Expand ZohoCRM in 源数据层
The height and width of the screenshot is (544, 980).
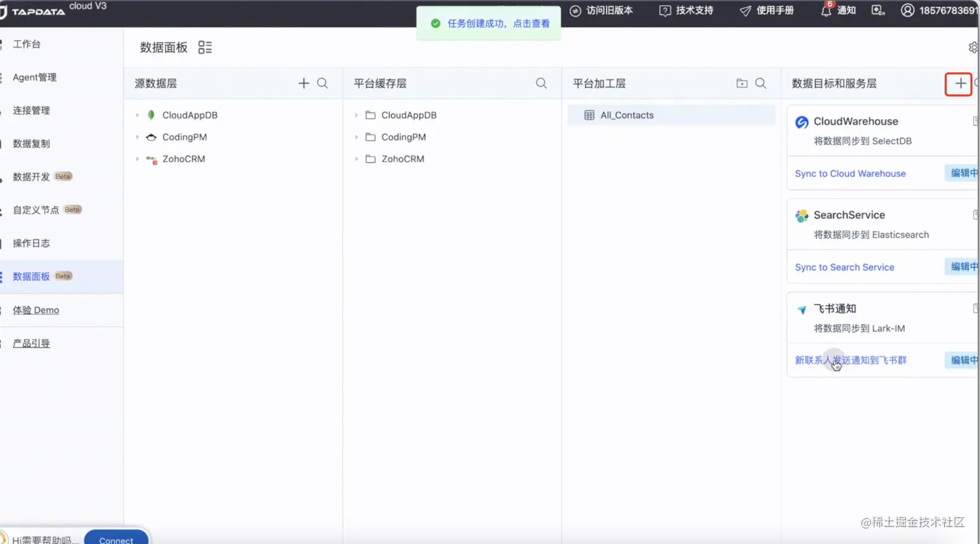(x=137, y=159)
